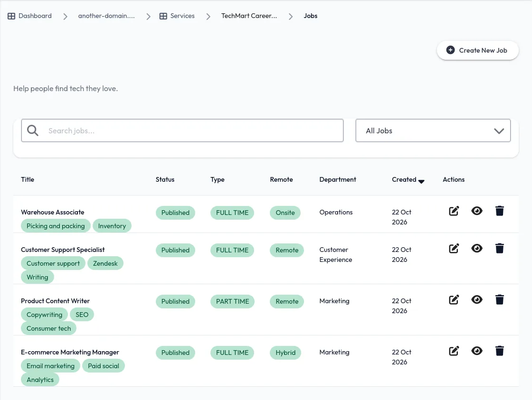Delete the Customer Support Specialist job

499,249
